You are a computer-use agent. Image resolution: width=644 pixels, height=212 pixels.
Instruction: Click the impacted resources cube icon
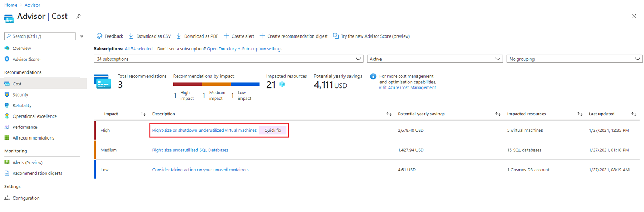(282, 85)
